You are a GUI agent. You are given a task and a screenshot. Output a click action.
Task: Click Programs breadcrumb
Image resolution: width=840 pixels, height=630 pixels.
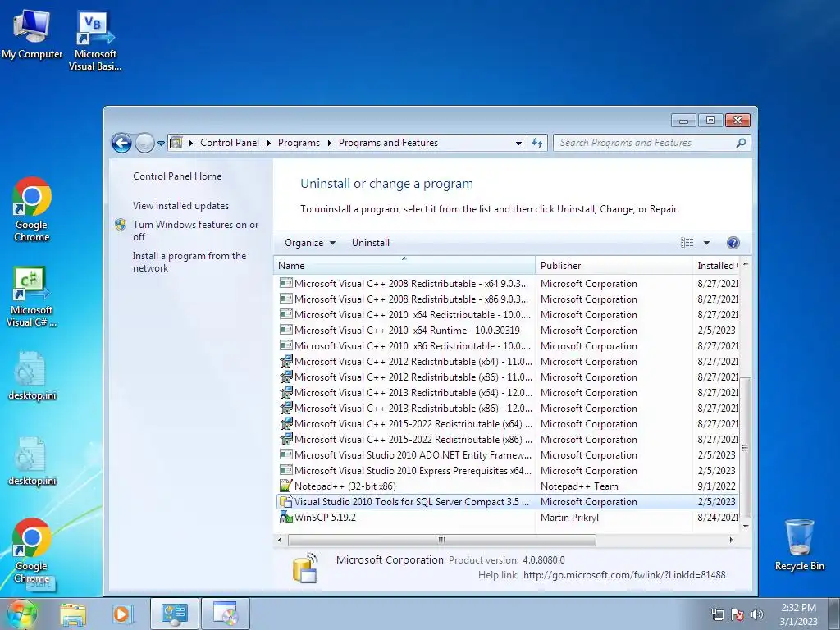(x=299, y=143)
